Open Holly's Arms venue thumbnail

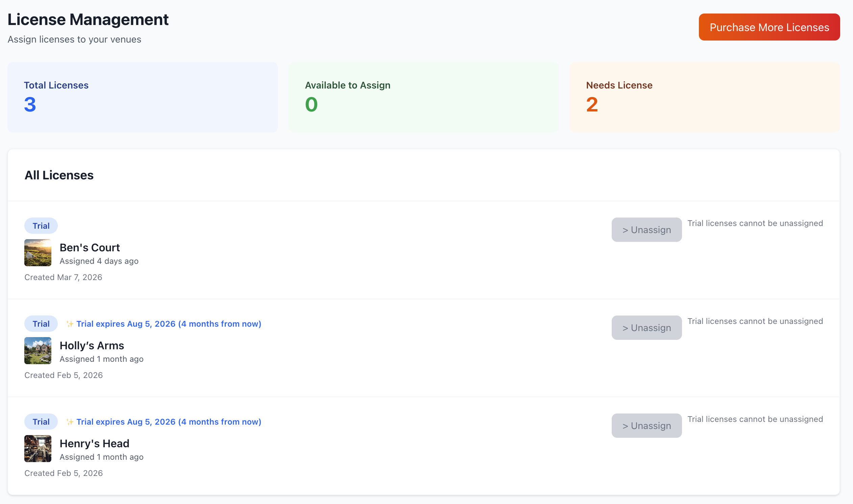[38, 351]
